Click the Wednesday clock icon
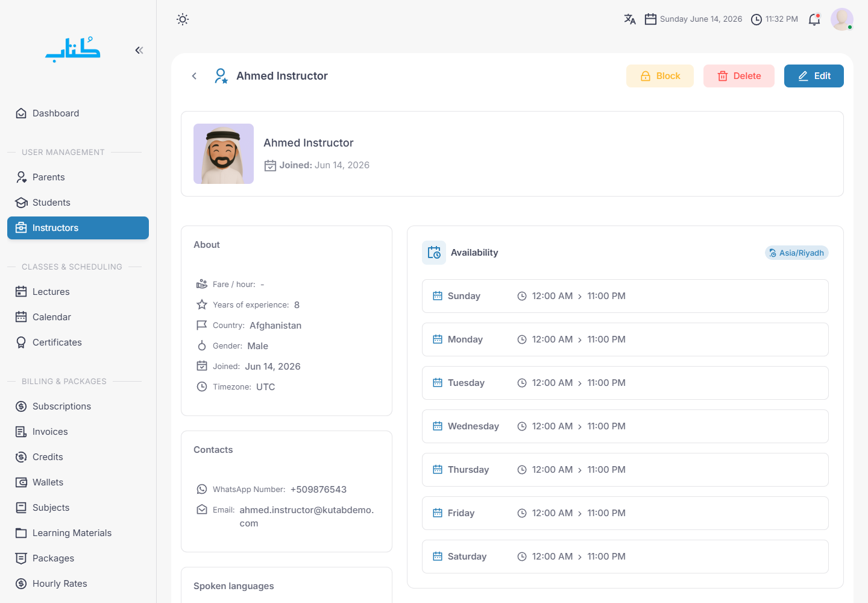The height and width of the screenshot is (603, 868). (x=522, y=426)
